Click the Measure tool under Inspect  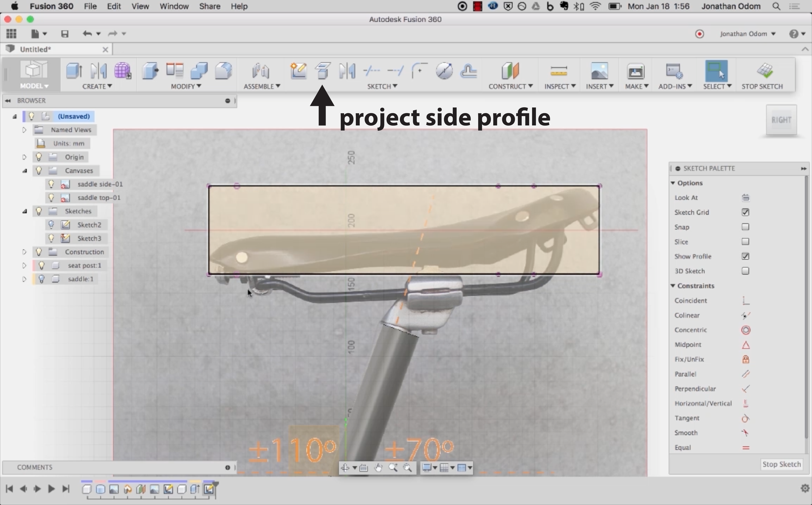559,71
